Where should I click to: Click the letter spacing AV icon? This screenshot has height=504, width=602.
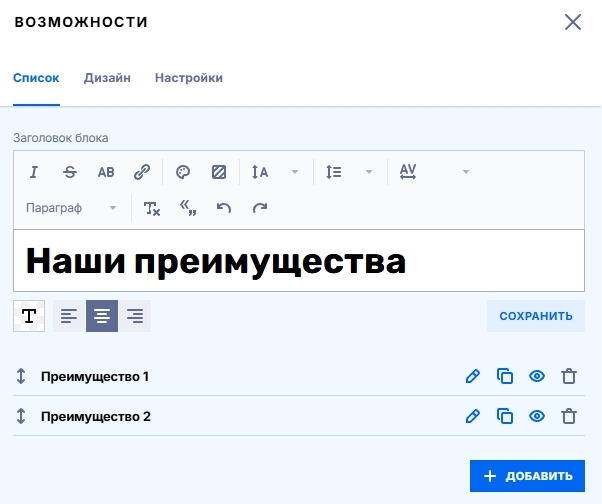408,172
